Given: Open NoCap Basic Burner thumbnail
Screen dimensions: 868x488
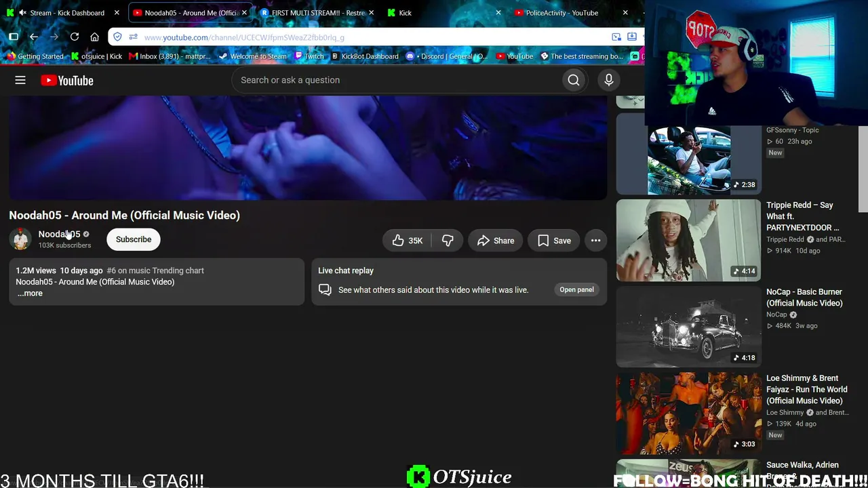Looking at the screenshot, I should point(688,327).
